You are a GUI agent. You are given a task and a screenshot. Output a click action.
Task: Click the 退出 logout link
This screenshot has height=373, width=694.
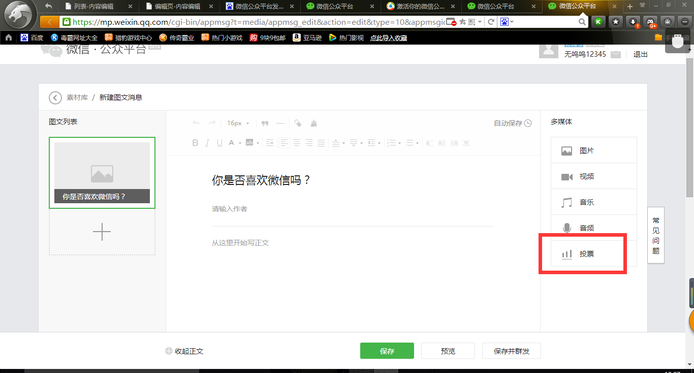[640, 54]
